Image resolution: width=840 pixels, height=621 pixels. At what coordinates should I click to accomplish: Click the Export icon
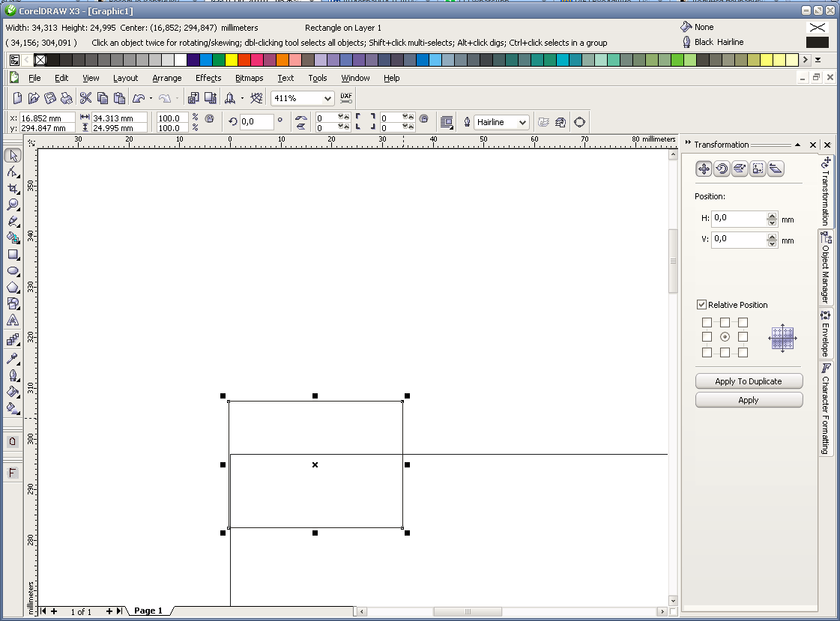(x=211, y=98)
